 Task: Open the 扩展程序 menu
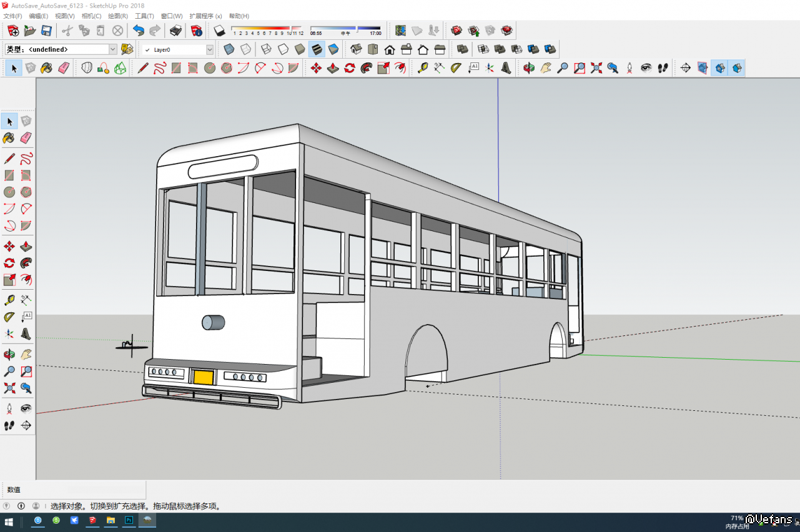tap(205, 16)
